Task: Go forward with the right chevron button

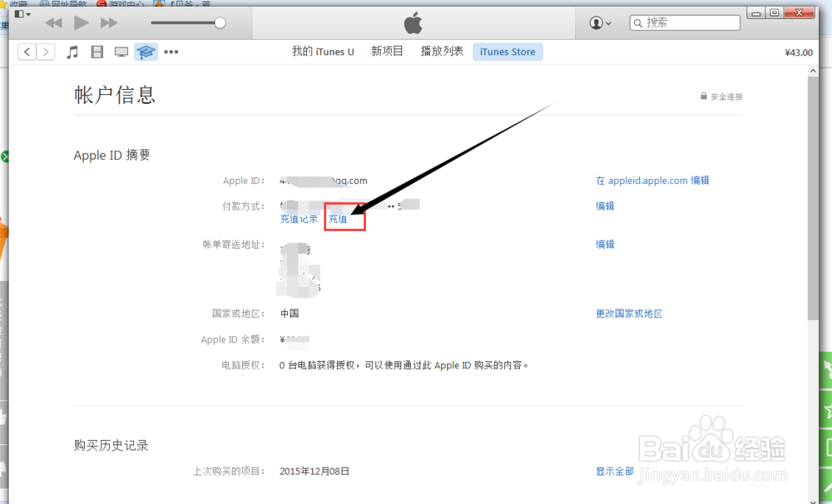Action: pos(46,52)
